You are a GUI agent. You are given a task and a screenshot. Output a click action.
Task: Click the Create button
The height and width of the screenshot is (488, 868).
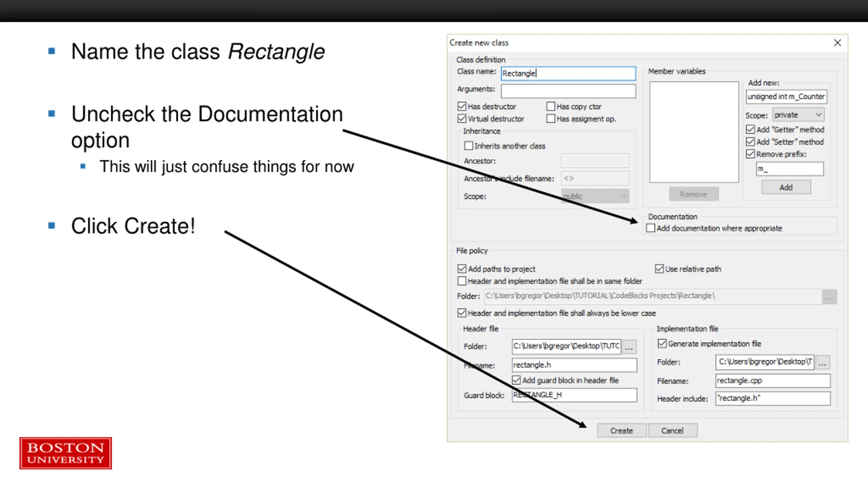[x=622, y=430]
